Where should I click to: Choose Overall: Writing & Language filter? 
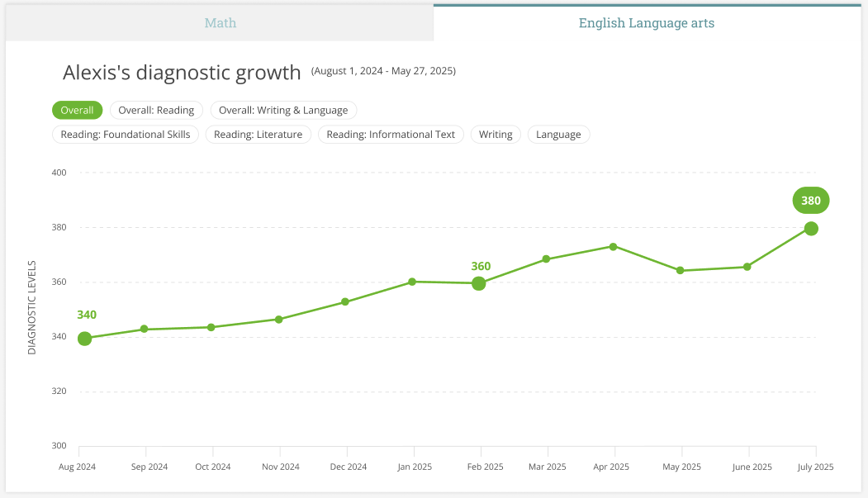(283, 110)
